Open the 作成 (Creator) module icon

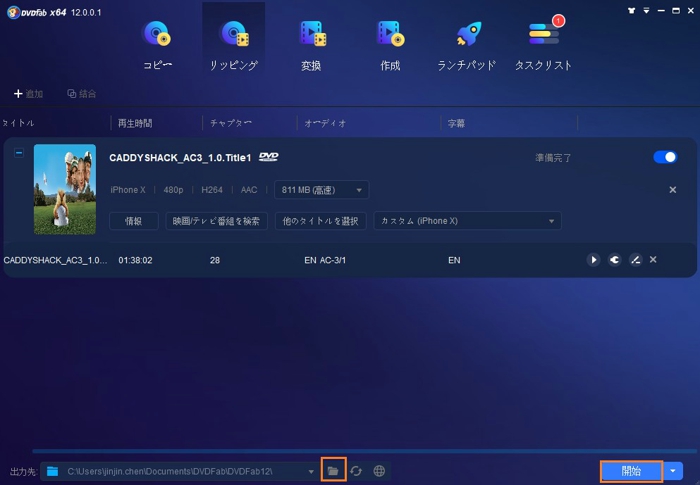point(389,44)
